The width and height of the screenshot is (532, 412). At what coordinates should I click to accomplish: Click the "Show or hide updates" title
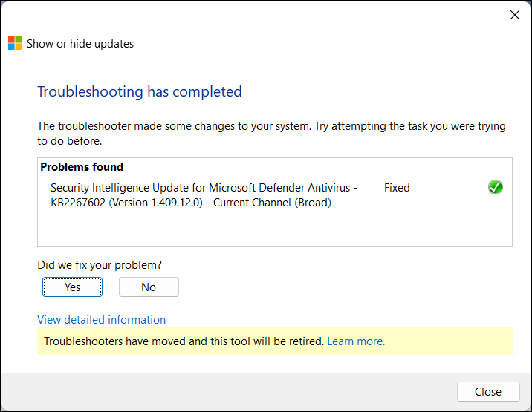80,44
